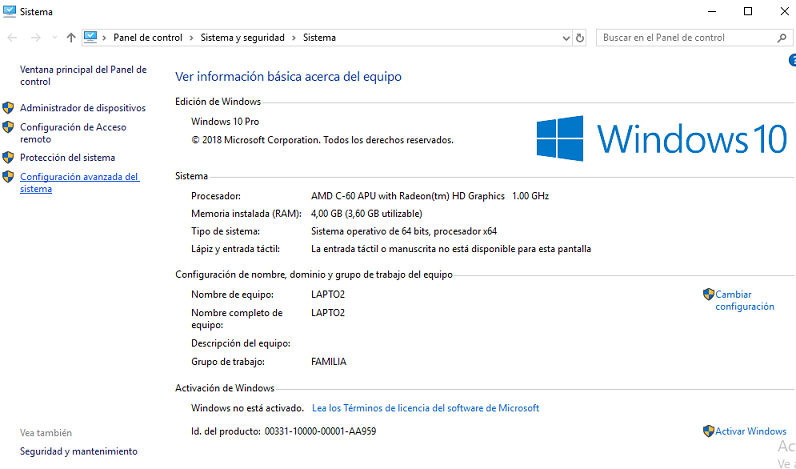
Task: Click the Windows 10 logo image
Action: click(662, 138)
